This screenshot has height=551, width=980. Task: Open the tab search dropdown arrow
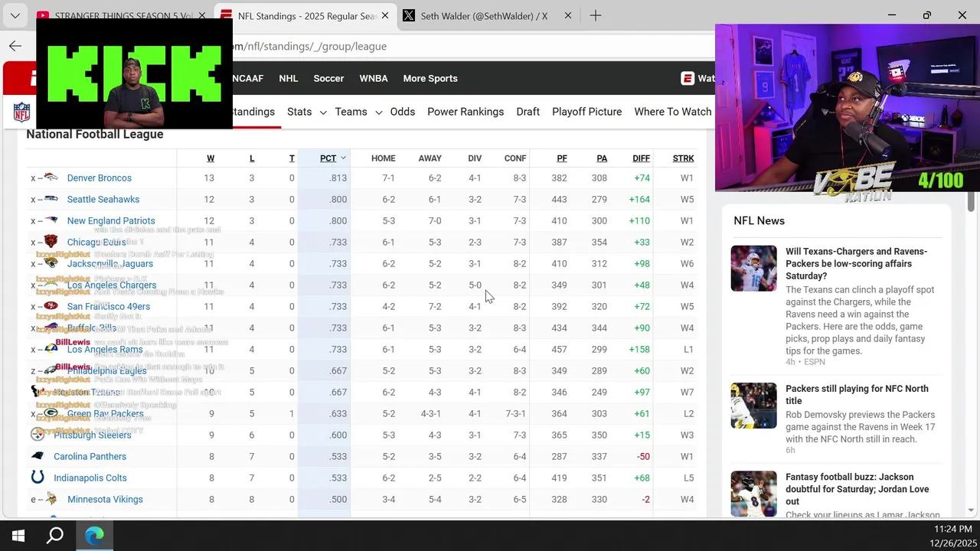15,15
